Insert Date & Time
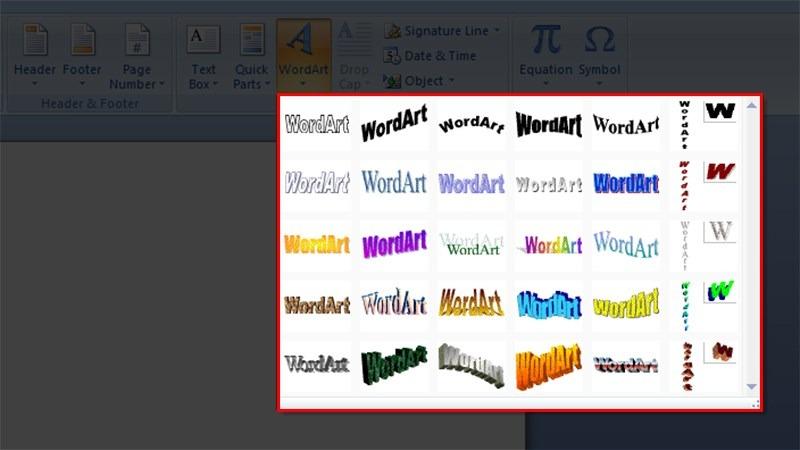Screen dimensions: 800x450 point(430,56)
